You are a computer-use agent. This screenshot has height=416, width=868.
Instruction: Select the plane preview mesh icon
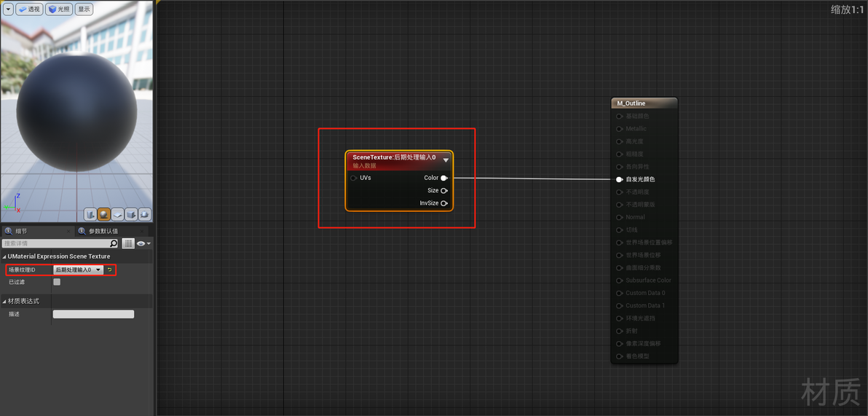tap(117, 214)
